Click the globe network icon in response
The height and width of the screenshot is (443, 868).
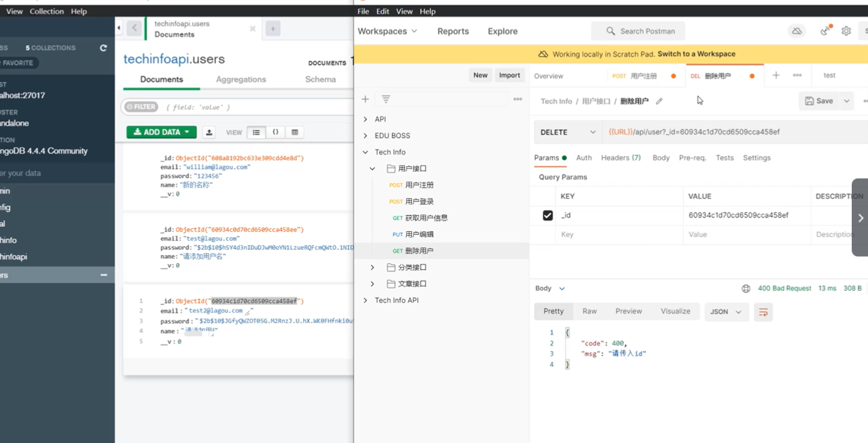pyautogui.click(x=746, y=289)
